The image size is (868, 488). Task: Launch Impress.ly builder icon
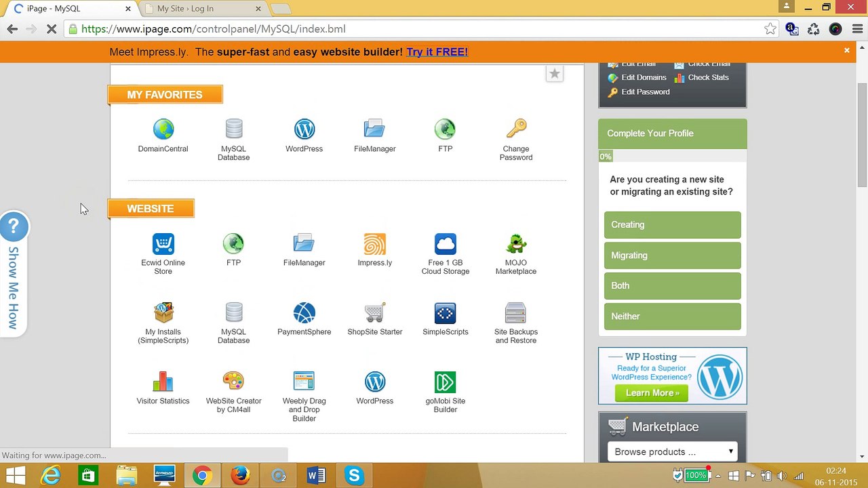(374, 244)
